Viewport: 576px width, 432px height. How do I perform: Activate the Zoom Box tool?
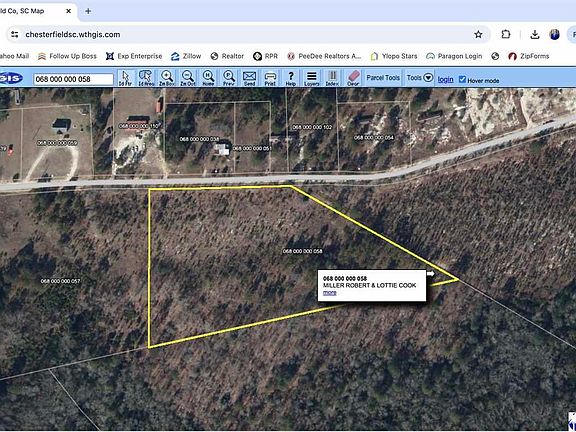[167, 78]
